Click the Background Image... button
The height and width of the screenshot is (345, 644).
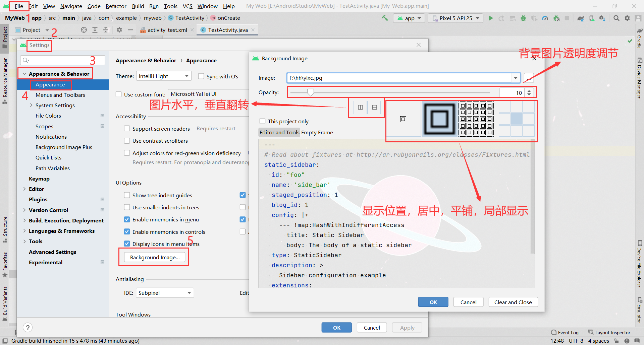point(155,257)
